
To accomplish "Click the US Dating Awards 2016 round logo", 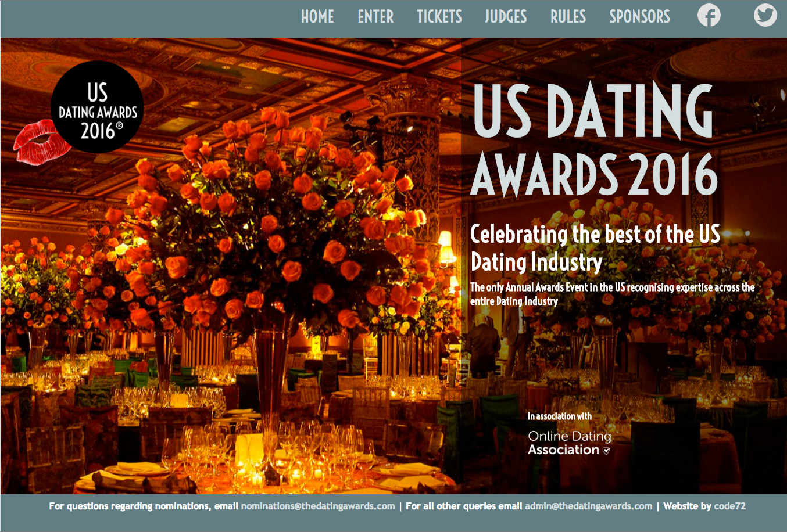I will click(x=97, y=107).
